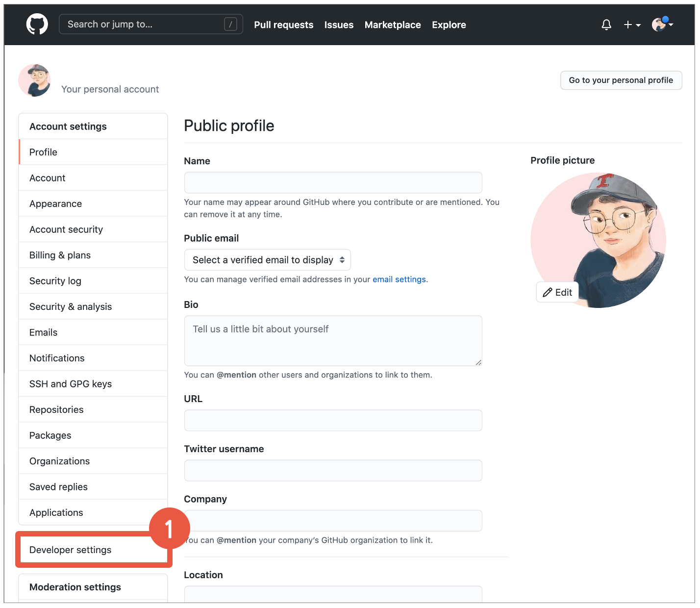
Task: Click Edit on the profile picture
Action: (x=557, y=292)
